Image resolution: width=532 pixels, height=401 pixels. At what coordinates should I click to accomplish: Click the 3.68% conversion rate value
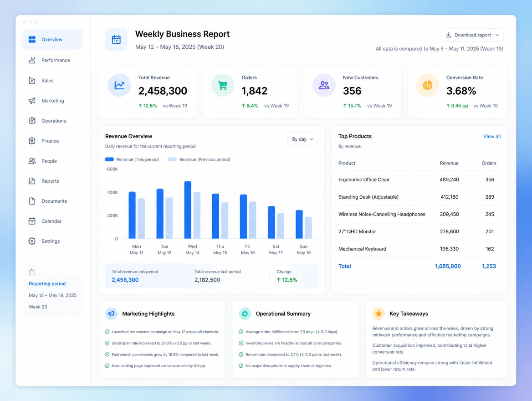(461, 91)
